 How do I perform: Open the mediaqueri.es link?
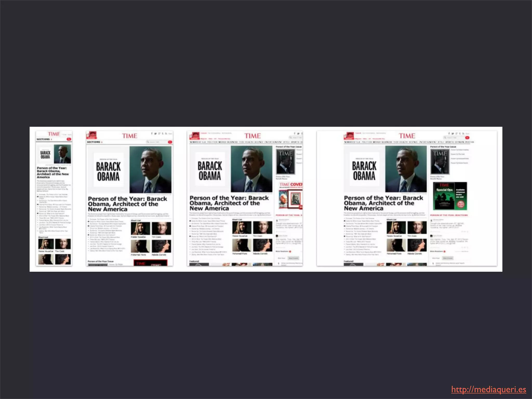click(x=488, y=390)
